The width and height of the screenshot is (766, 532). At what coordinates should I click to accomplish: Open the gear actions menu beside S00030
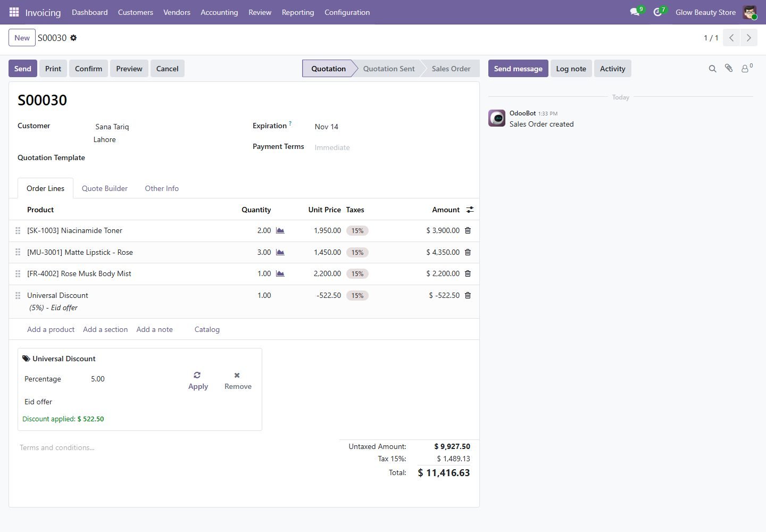(x=73, y=38)
